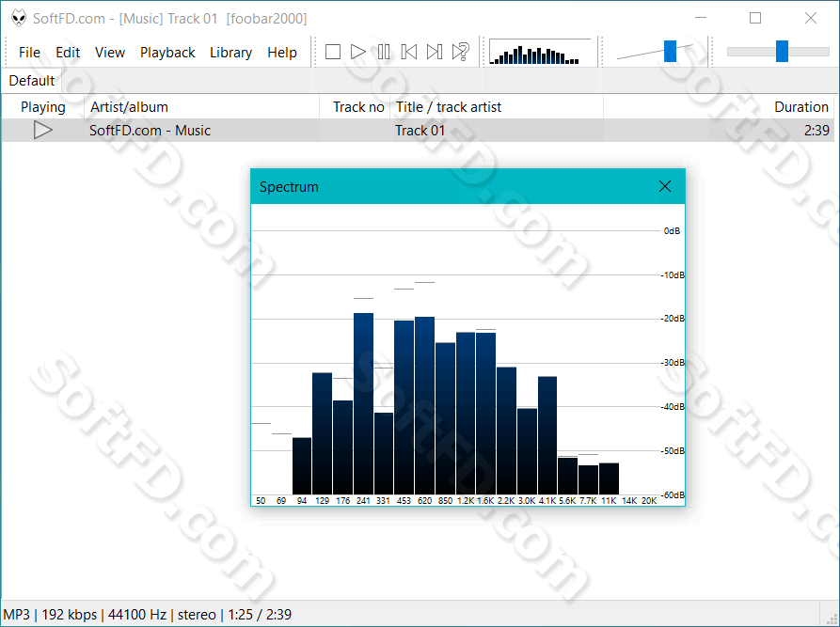
Task: Click the 2:39 duration cell
Action: point(816,130)
